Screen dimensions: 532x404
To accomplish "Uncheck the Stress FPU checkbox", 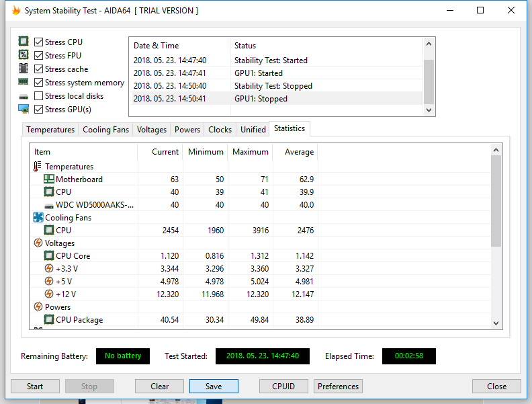I will [x=39, y=55].
